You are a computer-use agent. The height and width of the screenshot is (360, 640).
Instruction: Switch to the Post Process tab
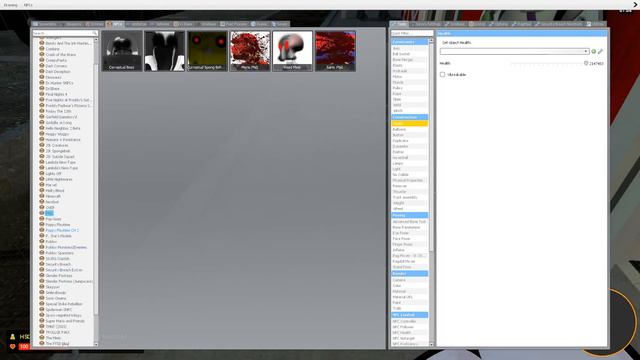234,24
